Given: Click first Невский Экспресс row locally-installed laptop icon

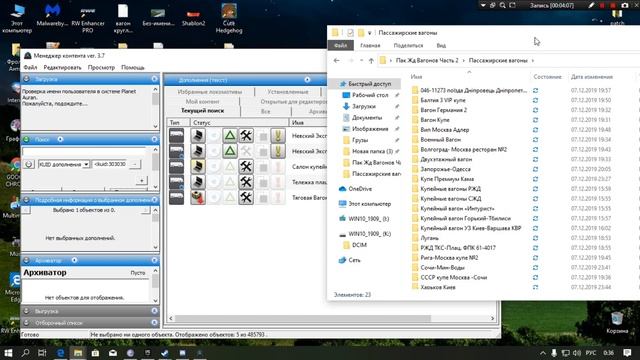Looking at the screenshot, I should [198, 135].
